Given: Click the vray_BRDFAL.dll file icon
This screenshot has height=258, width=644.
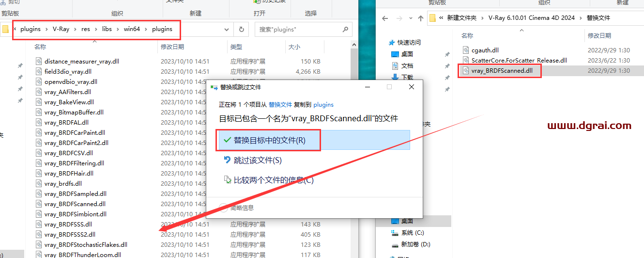Looking at the screenshot, I should [x=39, y=123].
